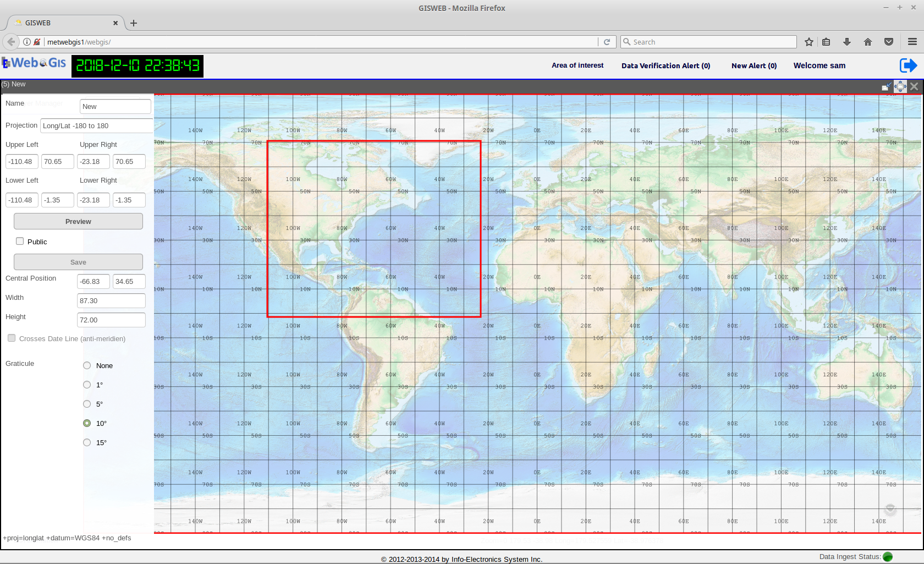Click Lower Left longitude field -110.48
This screenshot has height=564, width=924.
point(22,200)
